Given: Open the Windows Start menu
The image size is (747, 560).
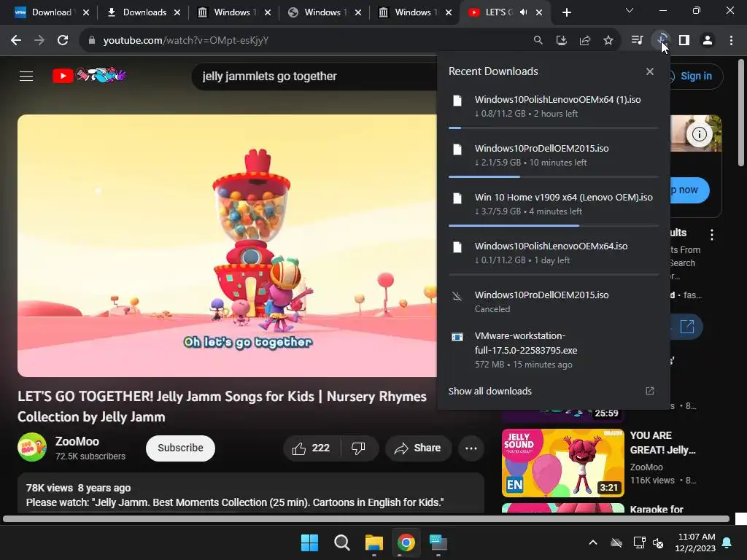Looking at the screenshot, I should pos(309,542).
